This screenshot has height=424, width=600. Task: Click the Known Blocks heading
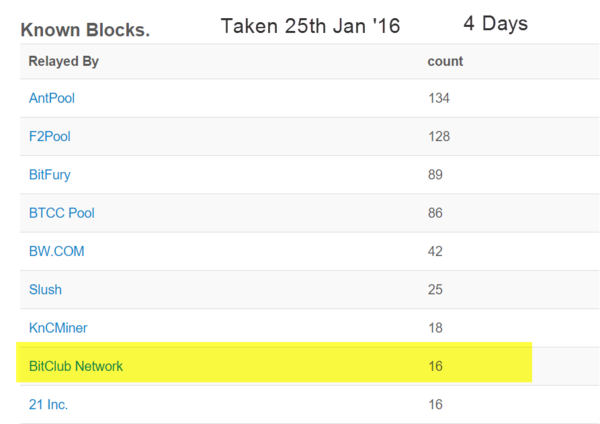click(85, 30)
